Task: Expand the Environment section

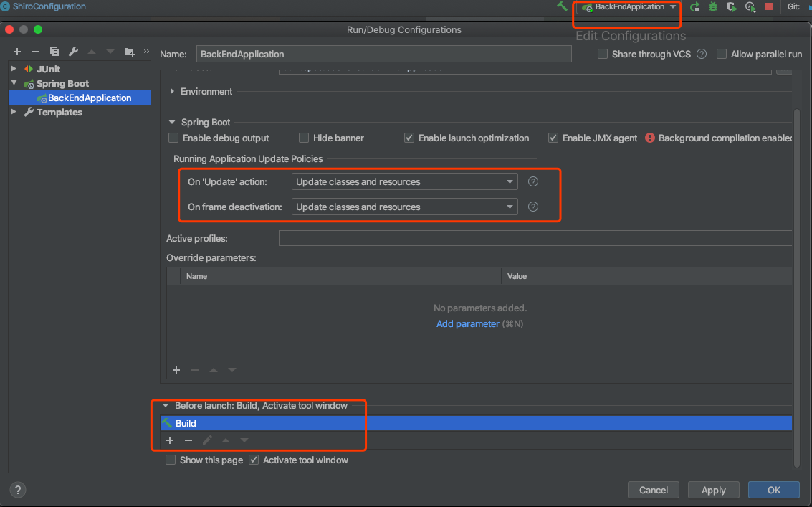Action: pyautogui.click(x=172, y=91)
